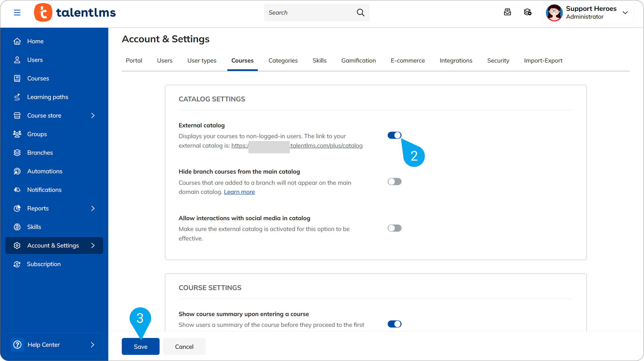Open the messages inbox icon
The height and width of the screenshot is (361, 644).
[x=507, y=12]
